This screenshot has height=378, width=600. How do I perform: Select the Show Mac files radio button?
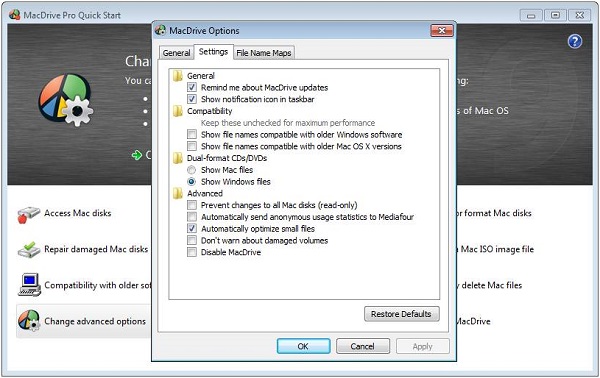tap(192, 170)
